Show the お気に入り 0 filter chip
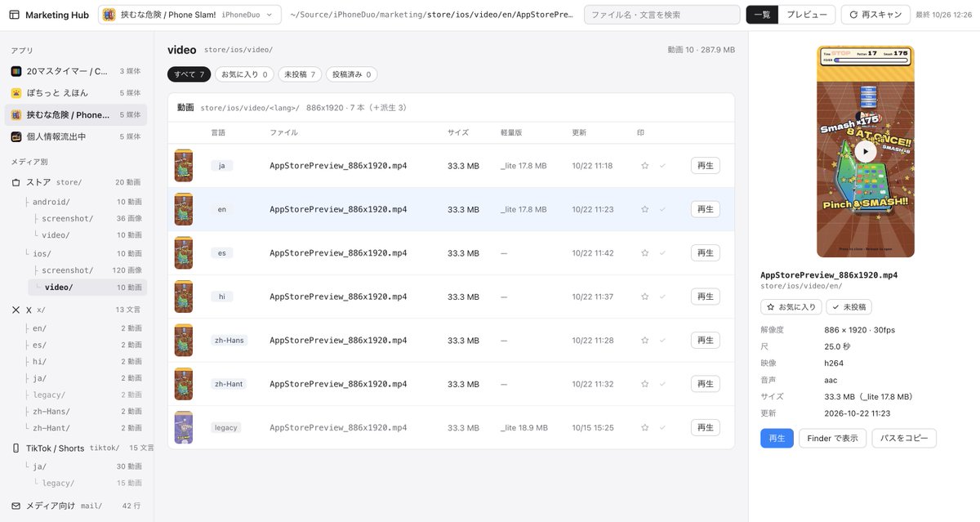The height and width of the screenshot is (522, 980). (244, 74)
